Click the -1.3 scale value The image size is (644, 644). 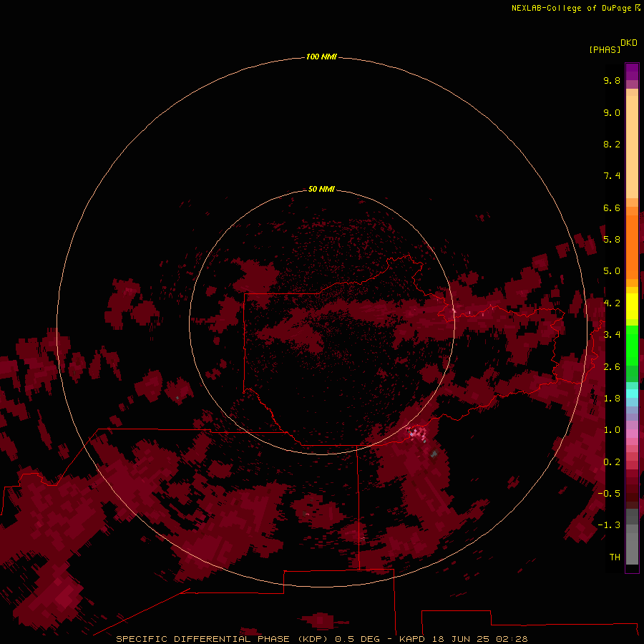pos(609,525)
